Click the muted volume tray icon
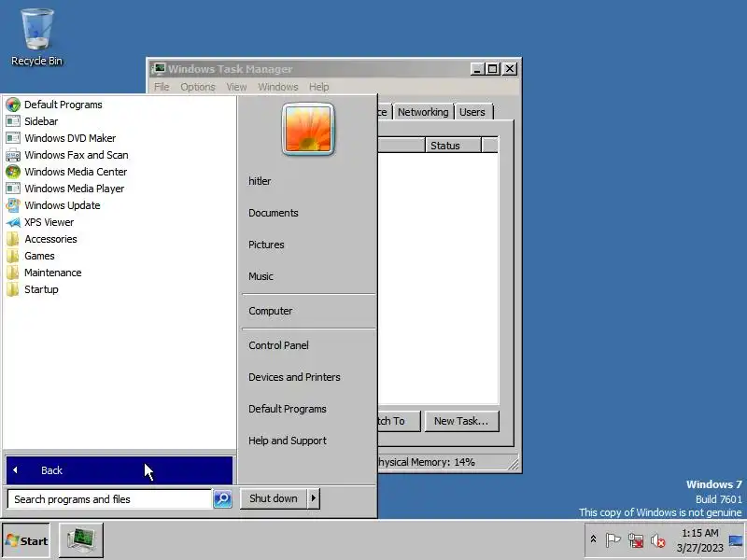Image resolution: width=747 pixels, height=560 pixels. [658, 540]
